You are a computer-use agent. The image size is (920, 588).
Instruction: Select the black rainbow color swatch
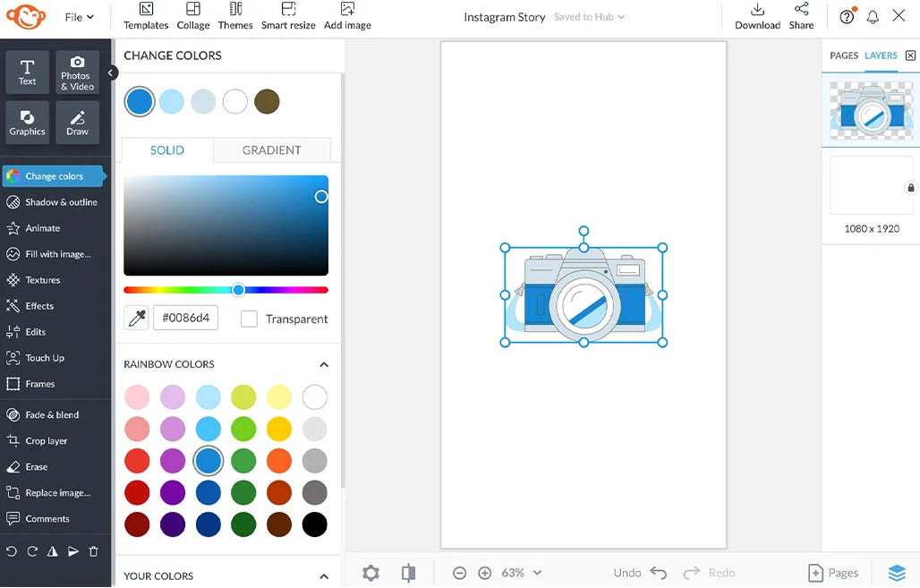[x=314, y=524]
